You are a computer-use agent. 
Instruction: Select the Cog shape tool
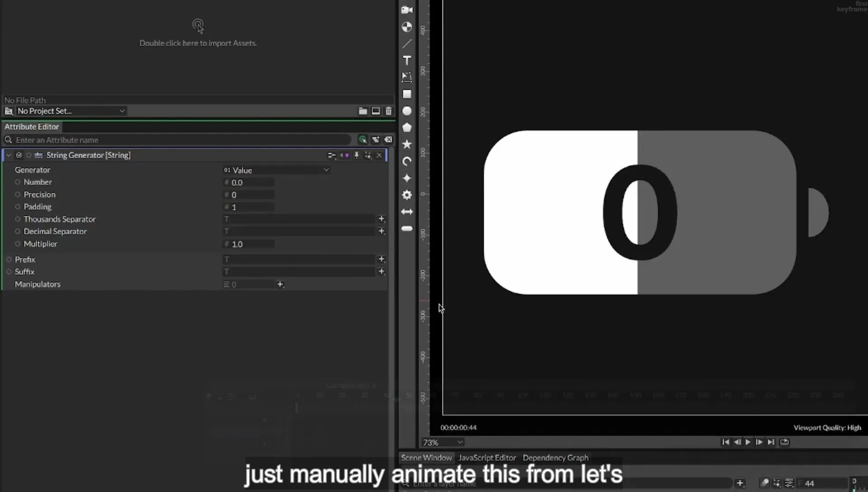pyautogui.click(x=407, y=195)
